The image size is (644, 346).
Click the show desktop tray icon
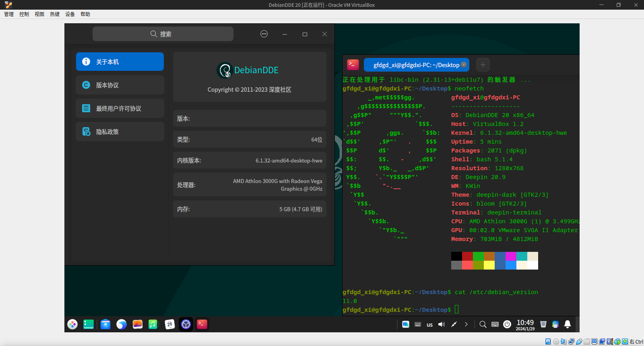click(x=406, y=324)
